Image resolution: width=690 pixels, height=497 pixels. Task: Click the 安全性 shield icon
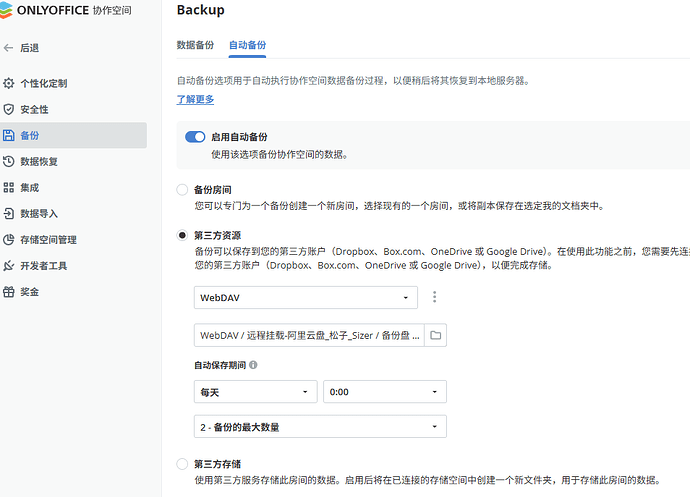pyautogui.click(x=9, y=109)
